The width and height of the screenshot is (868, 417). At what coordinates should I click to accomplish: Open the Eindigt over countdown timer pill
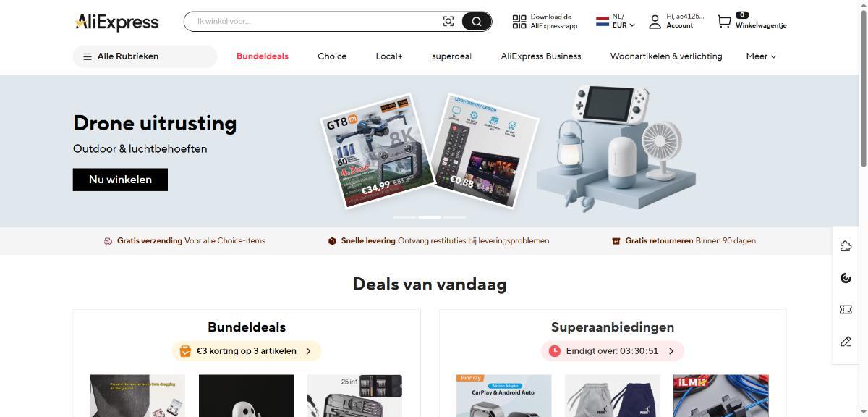click(x=613, y=351)
